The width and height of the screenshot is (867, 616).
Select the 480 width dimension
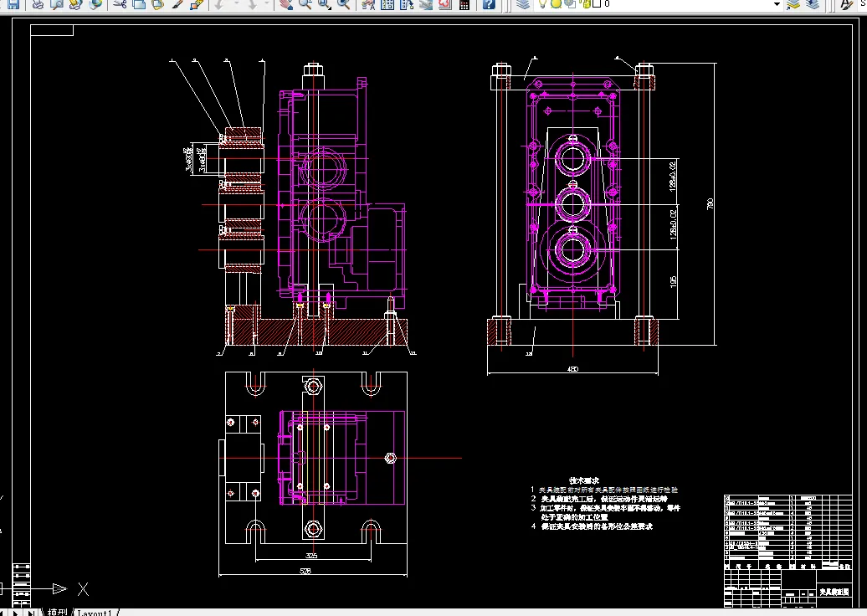572,369
